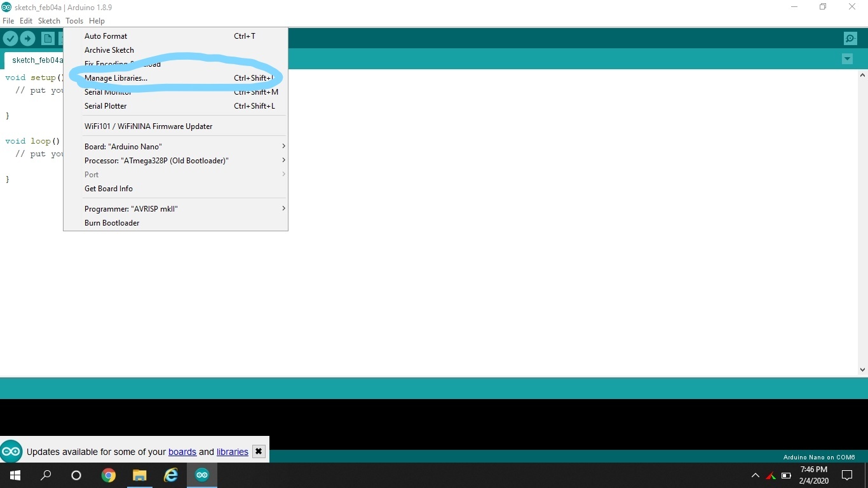This screenshot has width=868, height=488.
Task: Dismiss the updates notification with X
Action: click(258, 452)
